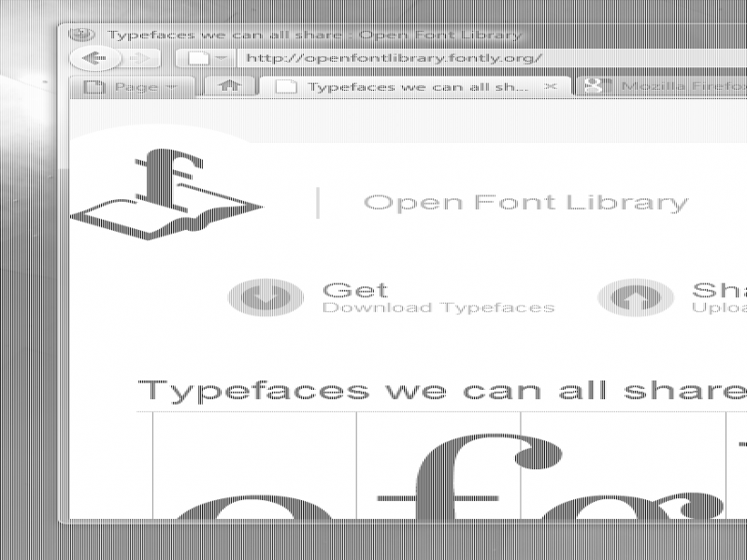Screen dimensions: 747x560
Task: Click the Get download arrow icon
Action: (x=266, y=297)
